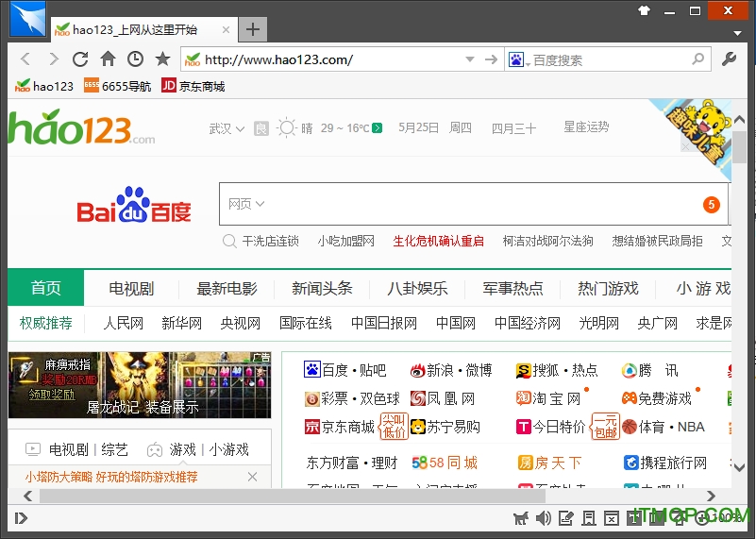Image resolution: width=756 pixels, height=539 pixels.
Task: Open the 央视网 link
Action: click(x=240, y=323)
